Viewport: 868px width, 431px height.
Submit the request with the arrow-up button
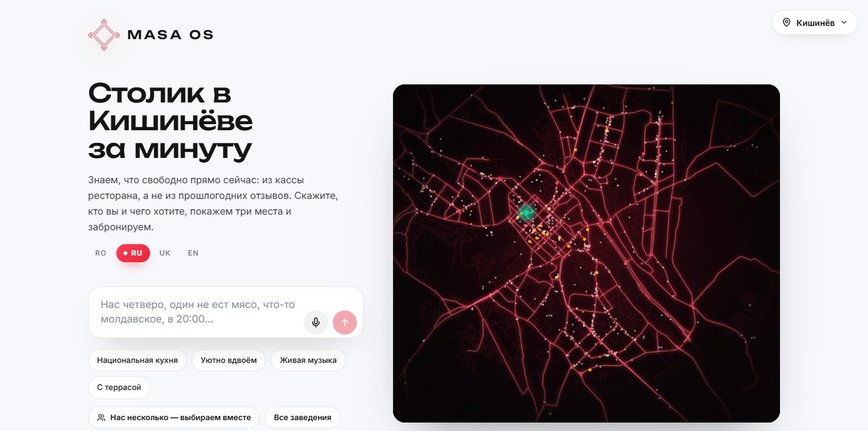click(x=345, y=322)
